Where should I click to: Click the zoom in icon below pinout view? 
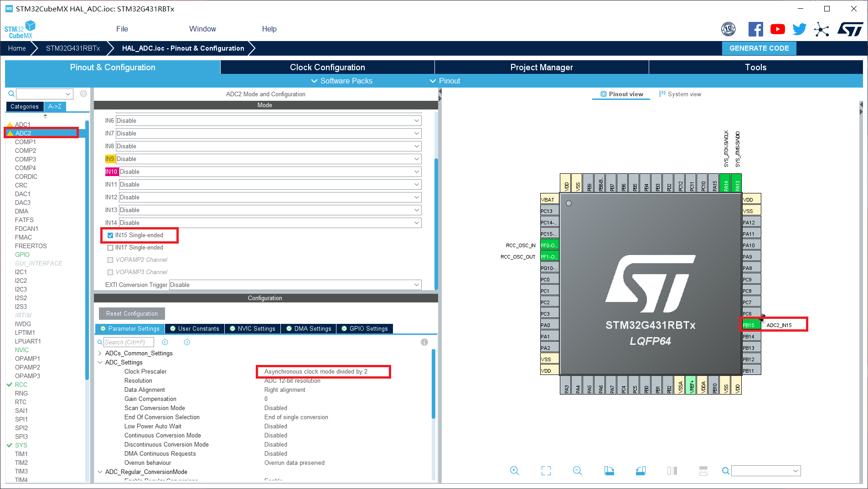click(514, 470)
